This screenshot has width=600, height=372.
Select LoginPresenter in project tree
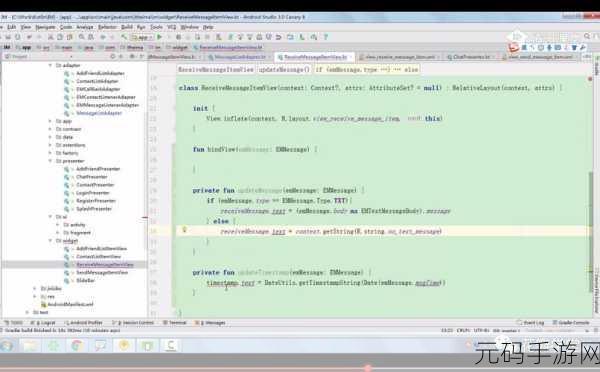point(93,193)
